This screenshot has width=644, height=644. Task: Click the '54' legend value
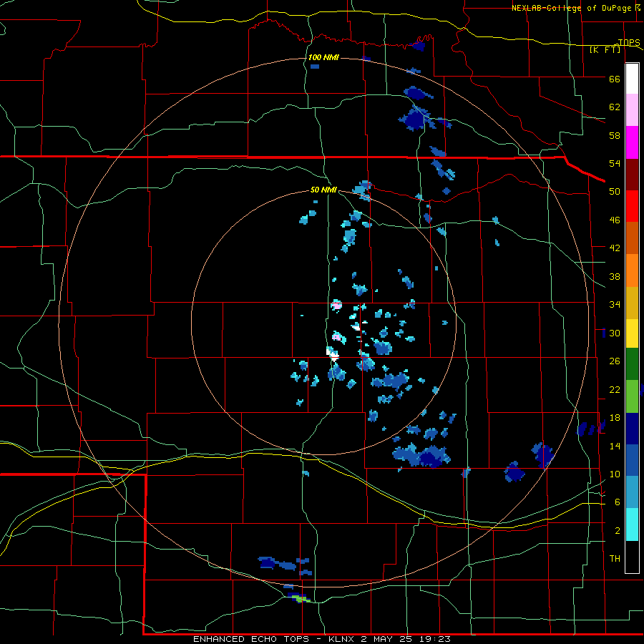pos(615,163)
